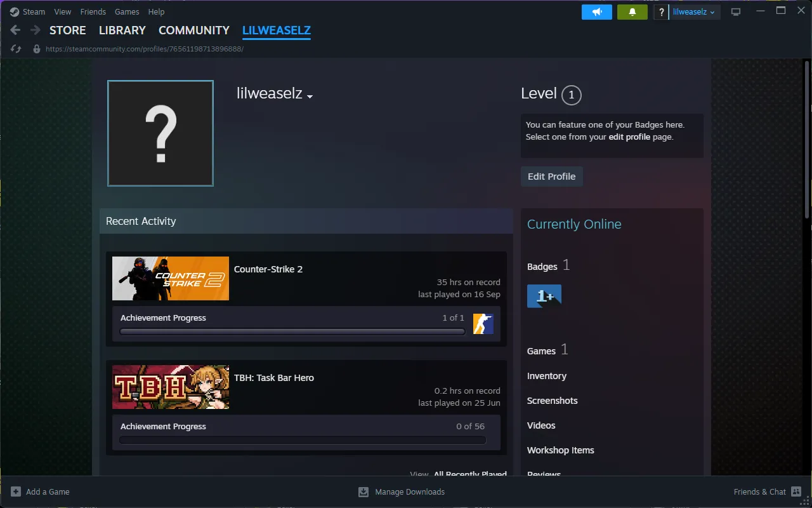Open Friends & Chat icon
Viewport: 812px width, 508px height.
796,491
